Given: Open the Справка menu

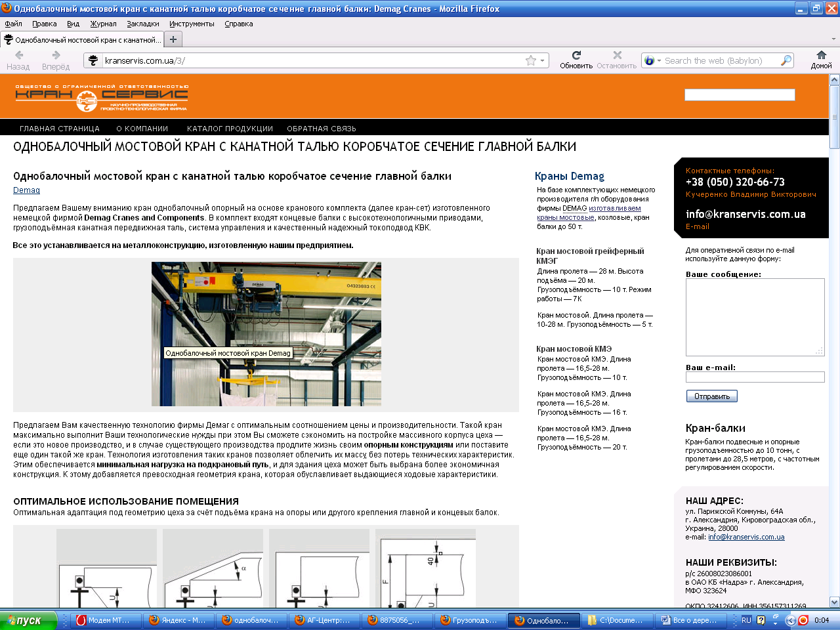Looking at the screenshot, I should click(x=239, y=24).
